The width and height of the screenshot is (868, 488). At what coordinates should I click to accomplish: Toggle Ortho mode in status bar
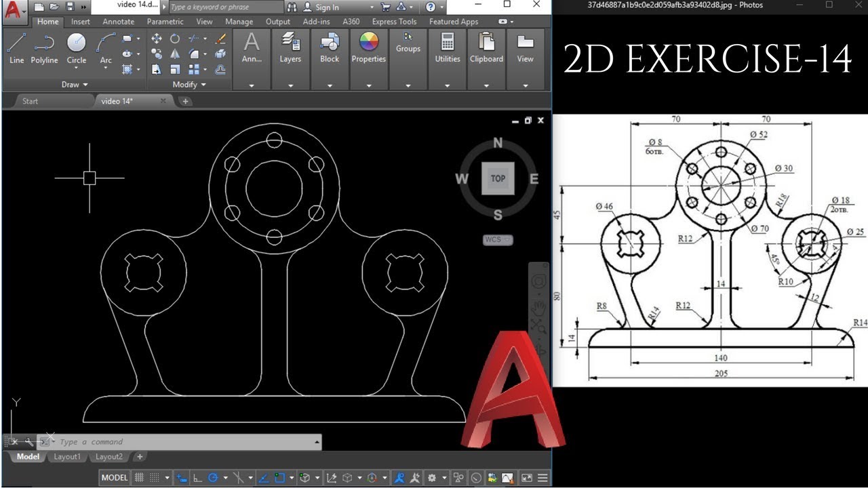click(197, 478)
